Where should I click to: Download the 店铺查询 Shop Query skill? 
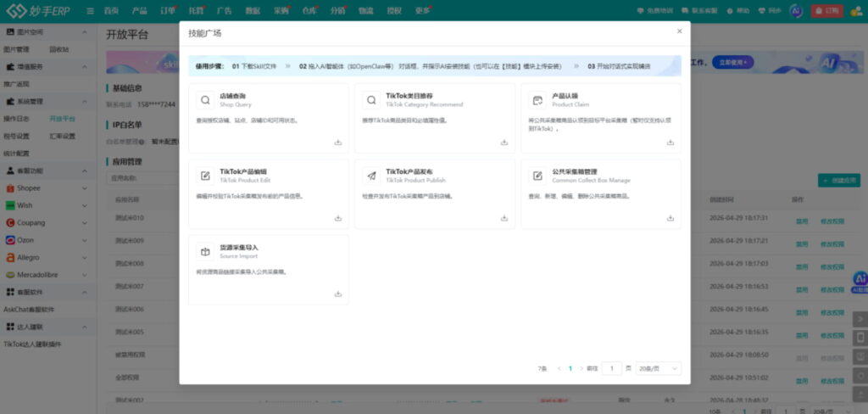point(337,143)
